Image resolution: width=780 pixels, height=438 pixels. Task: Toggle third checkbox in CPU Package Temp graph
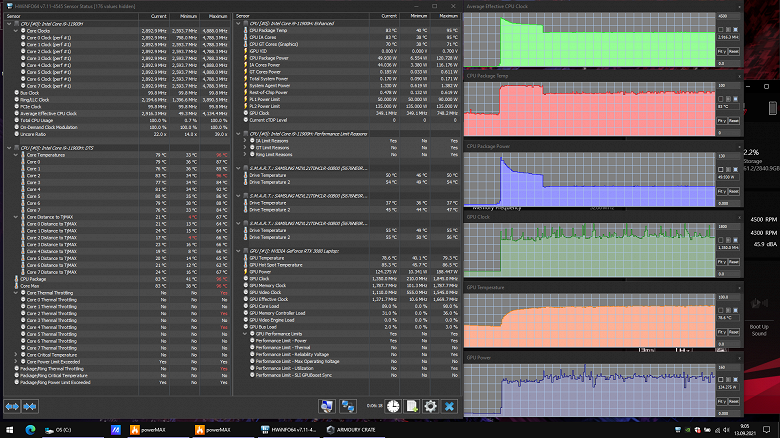click(x=735, y=99)
